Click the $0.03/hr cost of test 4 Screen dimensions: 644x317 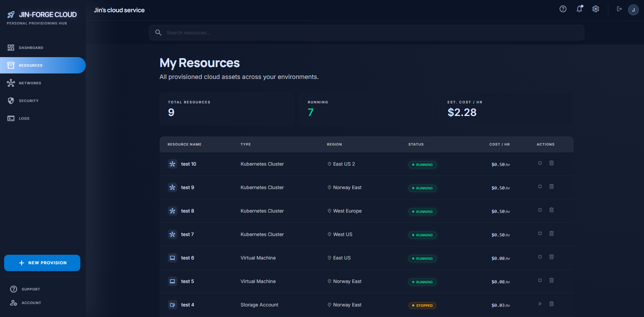[x=501, y=305]
